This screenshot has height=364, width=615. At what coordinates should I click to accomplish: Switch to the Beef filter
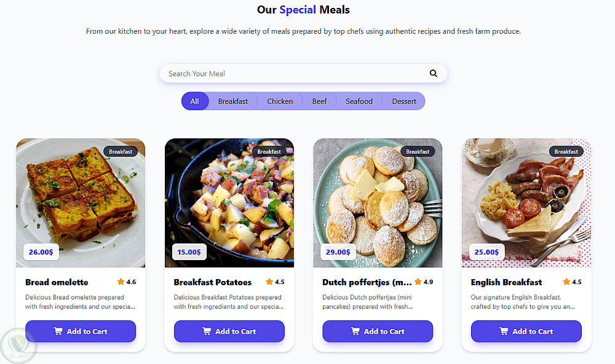319,101
